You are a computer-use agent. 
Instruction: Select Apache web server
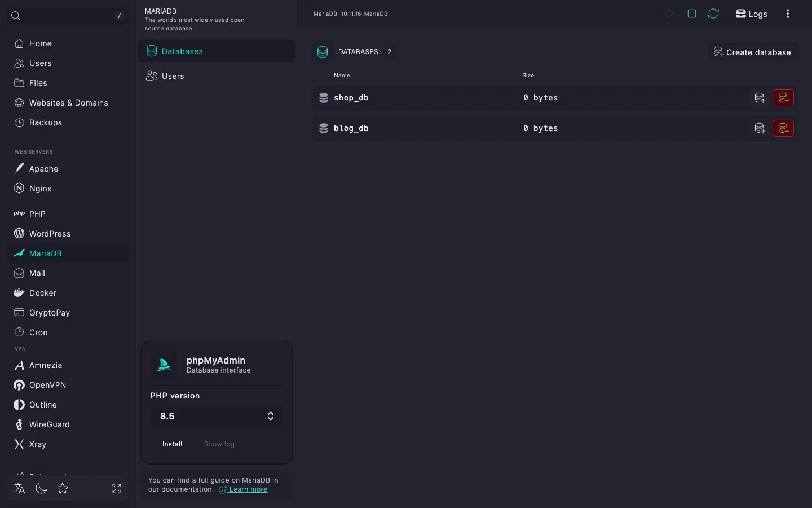pos(68,169)
